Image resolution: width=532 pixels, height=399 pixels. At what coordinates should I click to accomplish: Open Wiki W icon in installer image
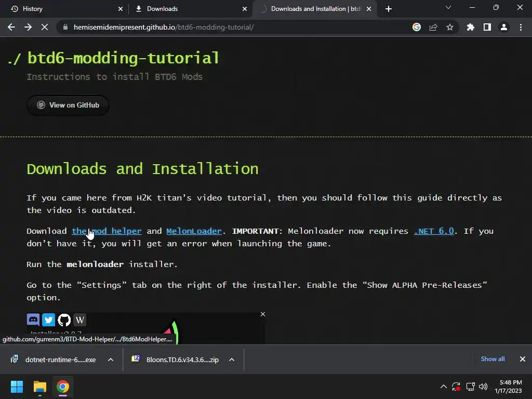pyautogui.click(x=79, y=320)
